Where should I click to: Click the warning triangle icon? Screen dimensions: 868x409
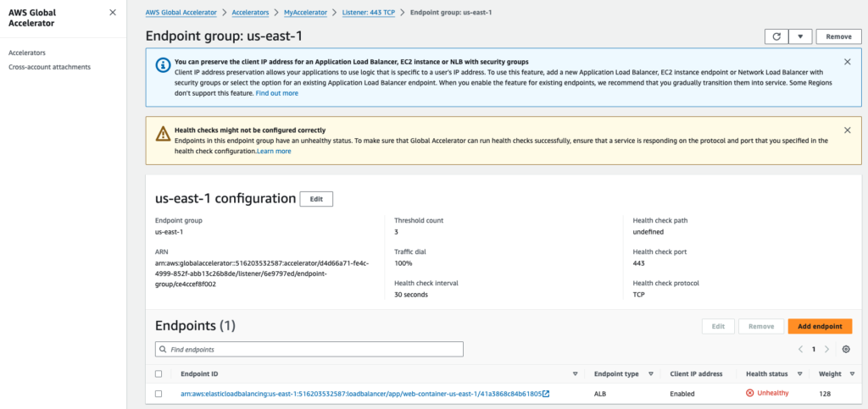pyautogui.click(x=162, y=133)
